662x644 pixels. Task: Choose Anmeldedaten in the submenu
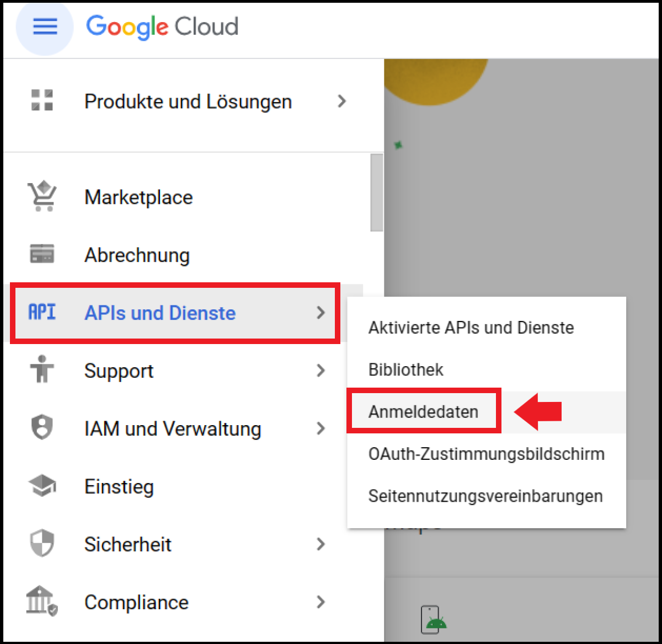click(486, 412)
